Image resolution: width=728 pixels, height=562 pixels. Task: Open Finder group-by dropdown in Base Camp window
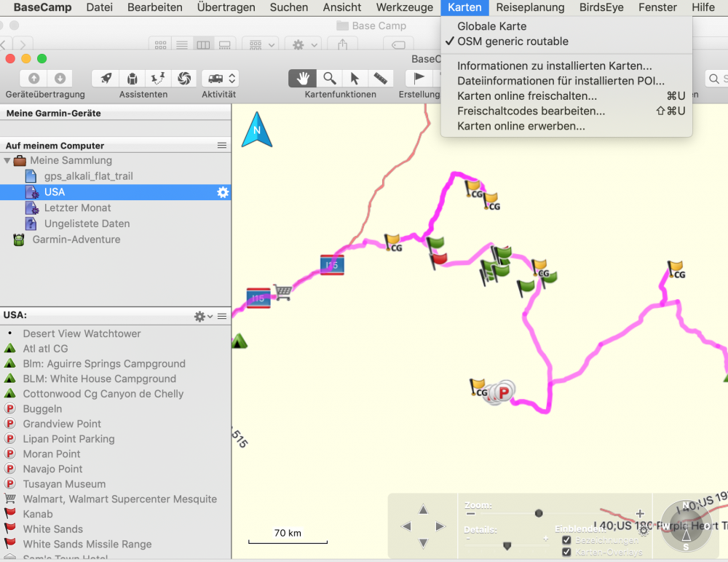click(x=260, y=44)
